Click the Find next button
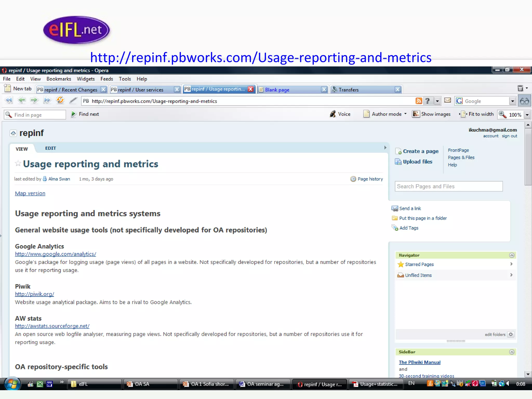Image resolution: width=532 pixels, height=399 pixels. point(85,114)
